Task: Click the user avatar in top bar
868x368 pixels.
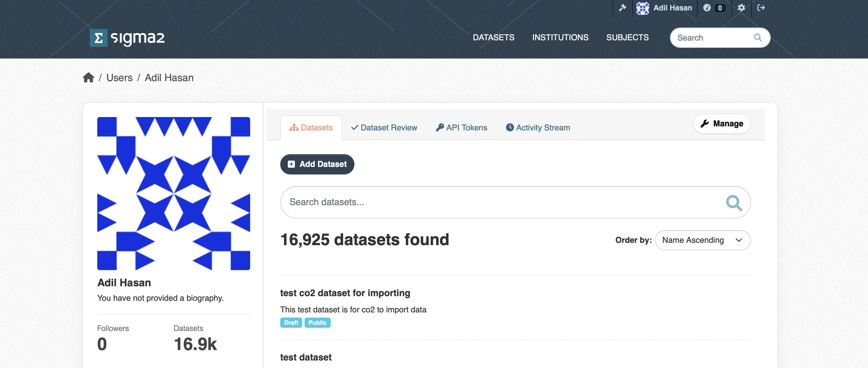Action: coord(642,8)
